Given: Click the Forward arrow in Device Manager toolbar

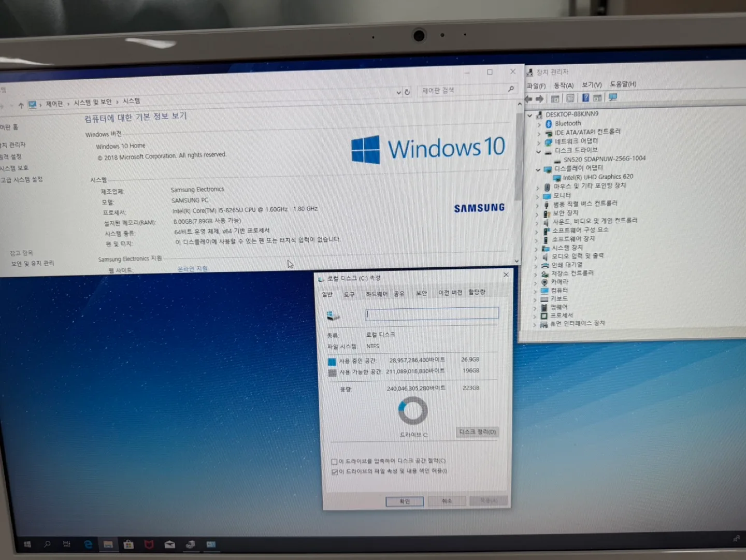Looking at the screenshot, I should (540, 98).
